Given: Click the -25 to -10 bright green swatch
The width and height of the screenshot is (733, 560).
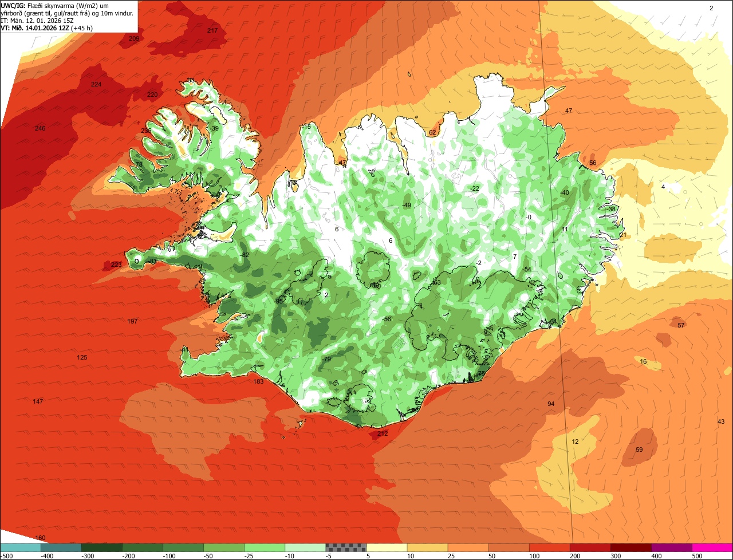Looking at the screenshot, I should coord(264,547).
